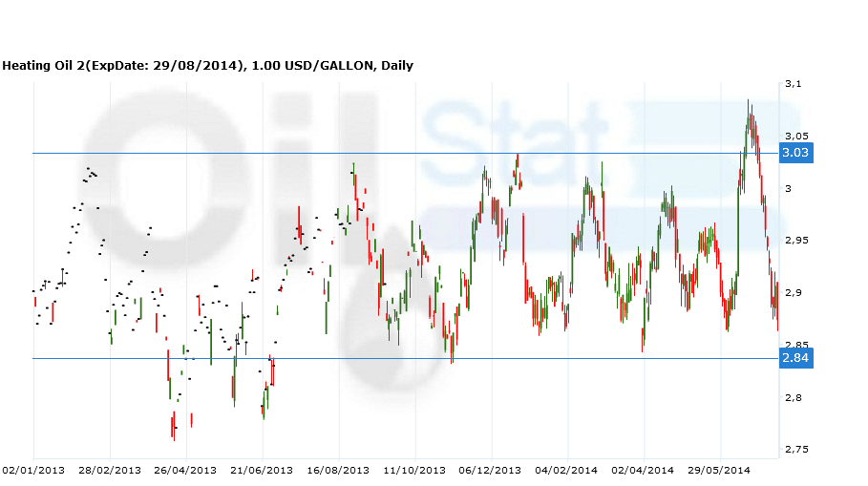868x486 pixels.
Task: Click the 2,9 price axis value
Action: click(x=792, y=293)
